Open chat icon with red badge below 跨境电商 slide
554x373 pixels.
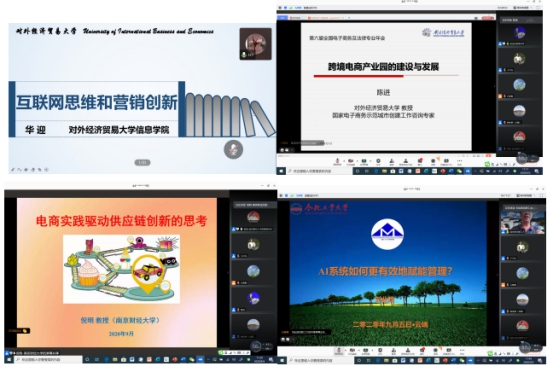(420, 161)
